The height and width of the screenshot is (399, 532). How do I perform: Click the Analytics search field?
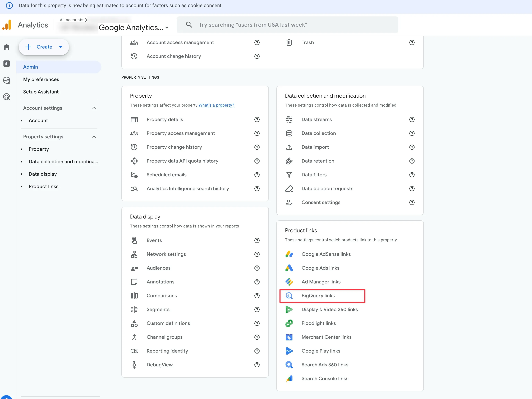click(x=287, y=25)
